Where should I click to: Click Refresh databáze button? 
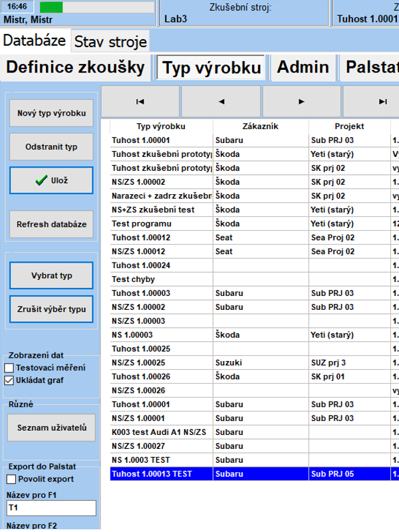[51, 224]
